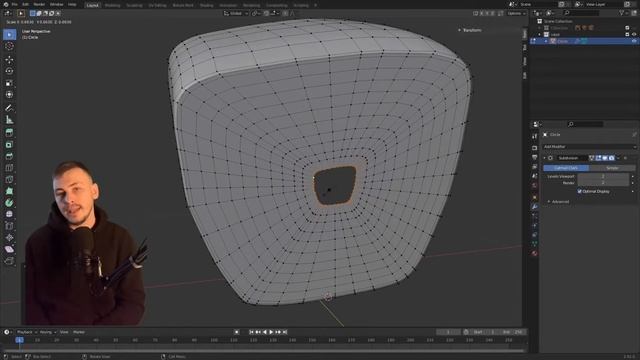The image size is (640, 360).
Task: Open Subdivision modifier extra options chevron
Action: pos(618,158)
